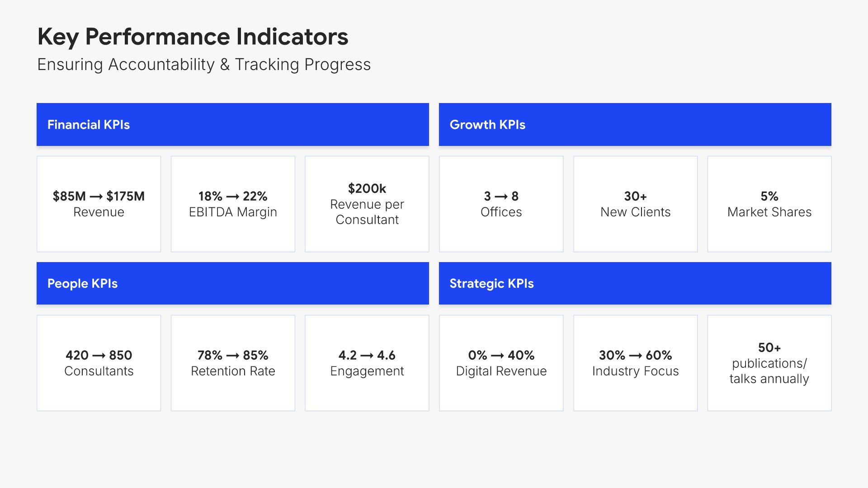Select the 5% Market Shares card
Image resolution: width=868 pixels, height=488 pixels.
769,204
